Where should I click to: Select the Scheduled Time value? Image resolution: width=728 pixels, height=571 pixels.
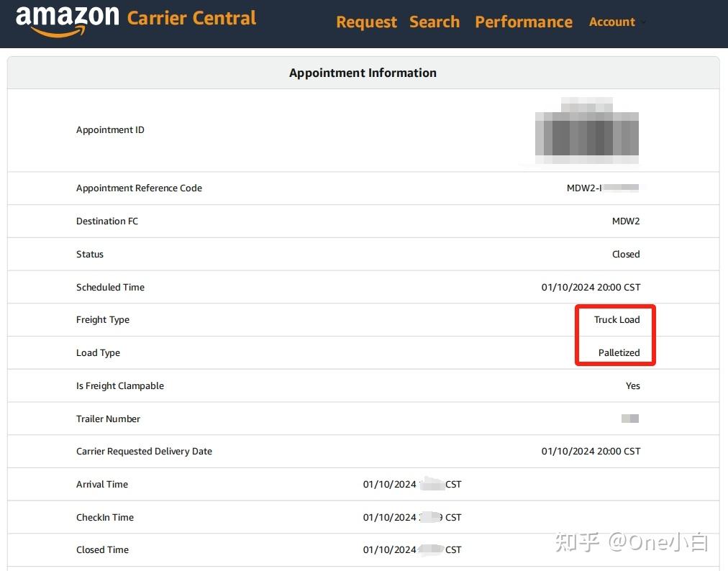[591, 287]
